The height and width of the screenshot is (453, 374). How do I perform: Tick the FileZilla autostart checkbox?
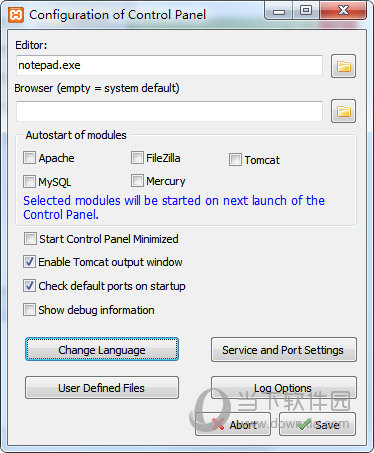[x=137, y=158]
